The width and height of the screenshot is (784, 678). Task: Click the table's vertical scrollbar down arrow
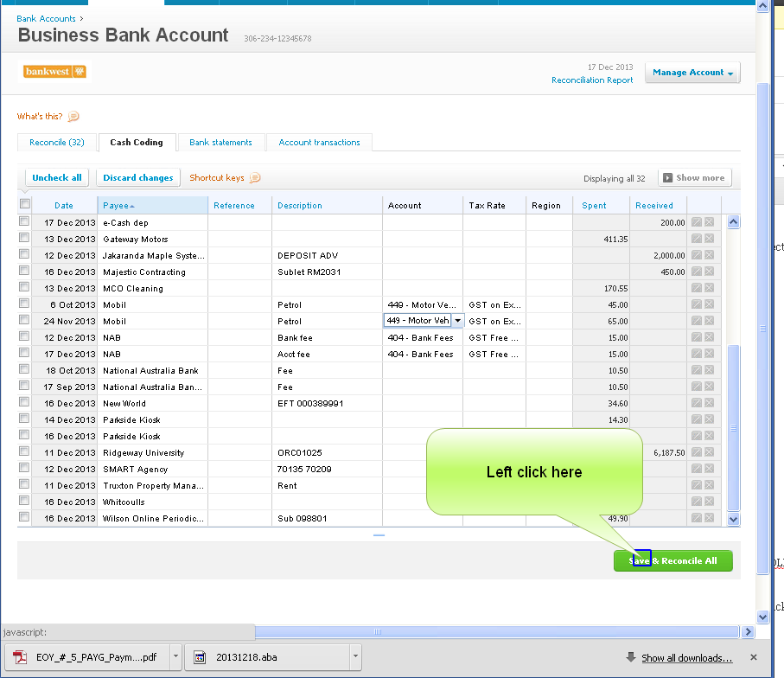(x=734, y=519)
